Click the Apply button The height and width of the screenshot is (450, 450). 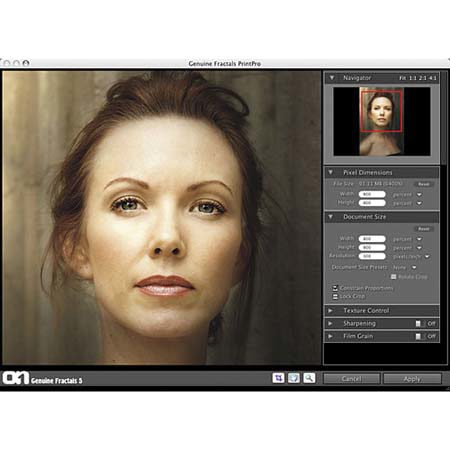click(x=412, y=379)
